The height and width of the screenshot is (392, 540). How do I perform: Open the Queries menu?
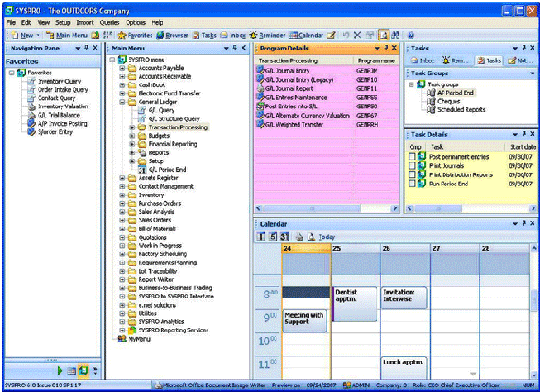point(109,23)
